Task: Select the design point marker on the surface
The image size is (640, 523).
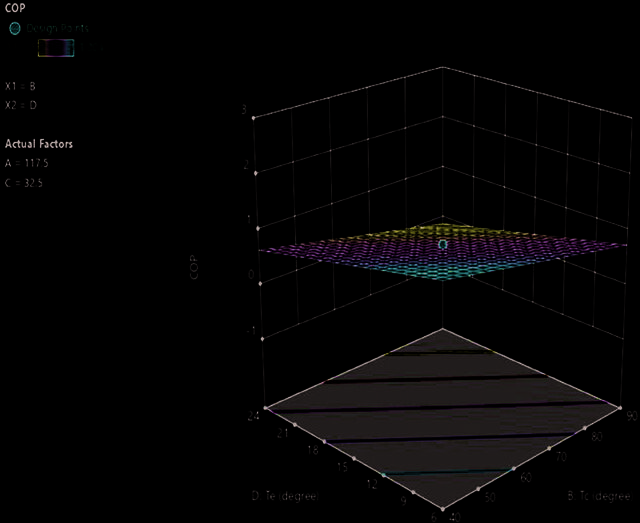Action: point(443,244)
